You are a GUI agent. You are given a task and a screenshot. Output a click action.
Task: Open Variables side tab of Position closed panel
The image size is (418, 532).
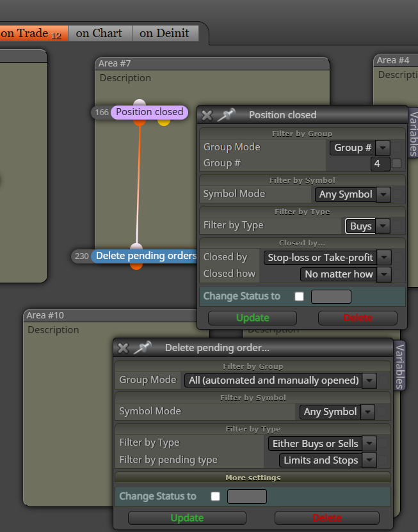coord(413,133)
